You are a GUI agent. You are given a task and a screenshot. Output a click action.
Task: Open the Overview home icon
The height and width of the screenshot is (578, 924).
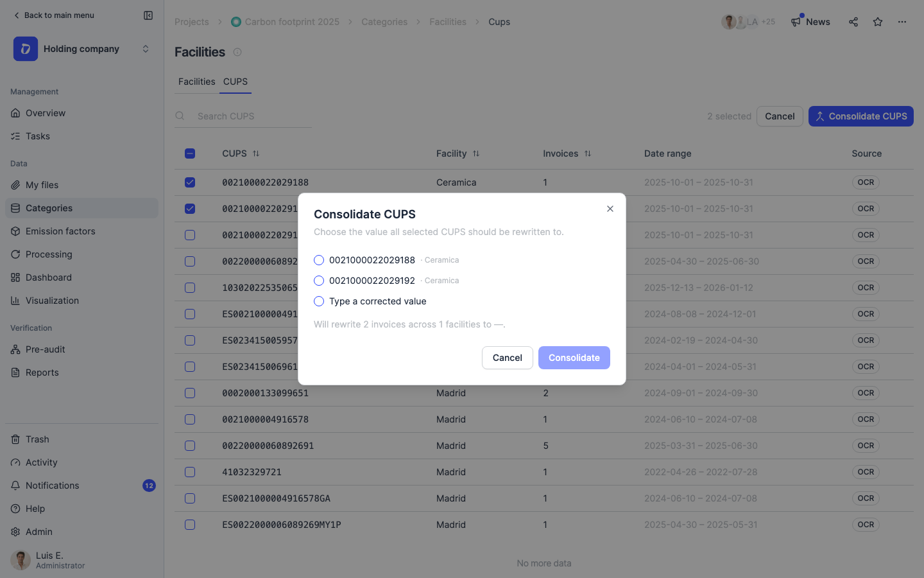pos(15,113)
